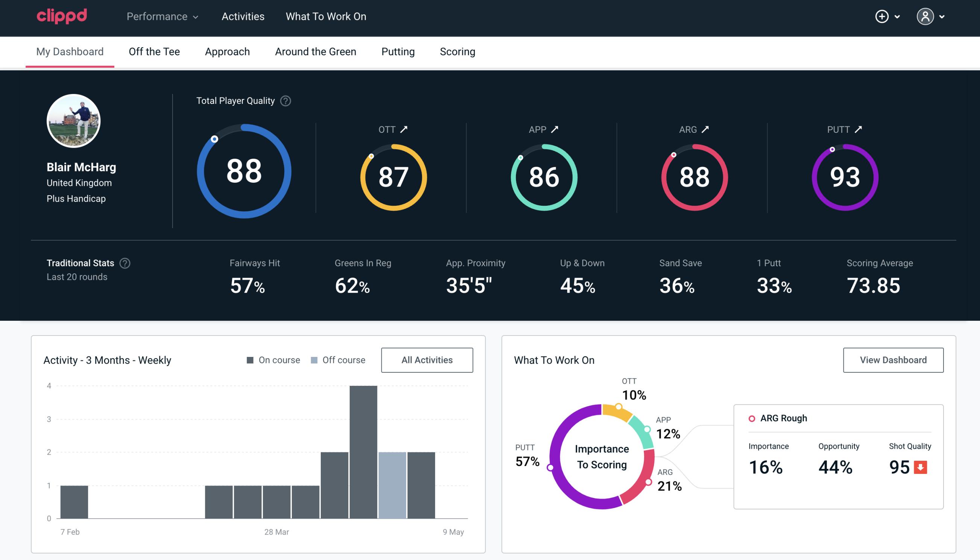Click the PUTT performance ring icon
This screenshot has width=980, height=560.
[844, 176]
